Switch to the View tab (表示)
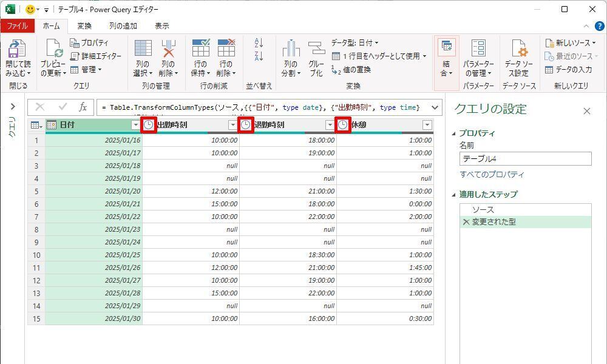The height and width of the screenshot is (364, 607). click(x=162, y=26)
